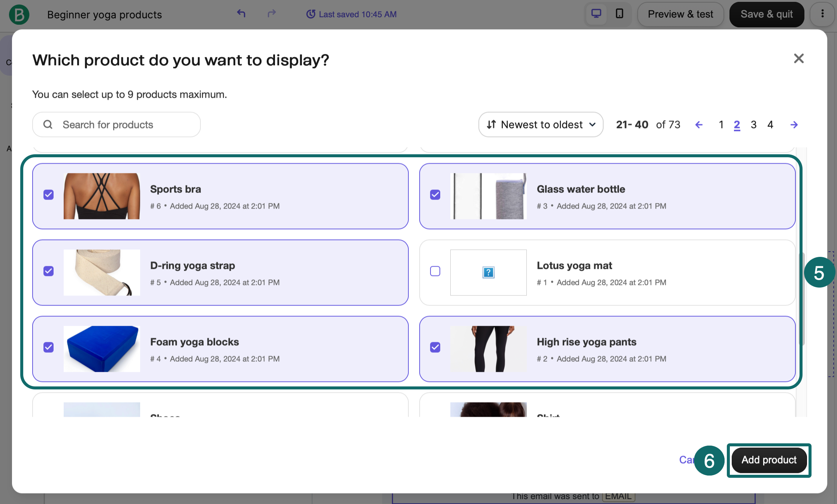This screenshot has width=837, height=504.
Task: Click the Brevo logo icon
Action: click(x=19, y=14)
